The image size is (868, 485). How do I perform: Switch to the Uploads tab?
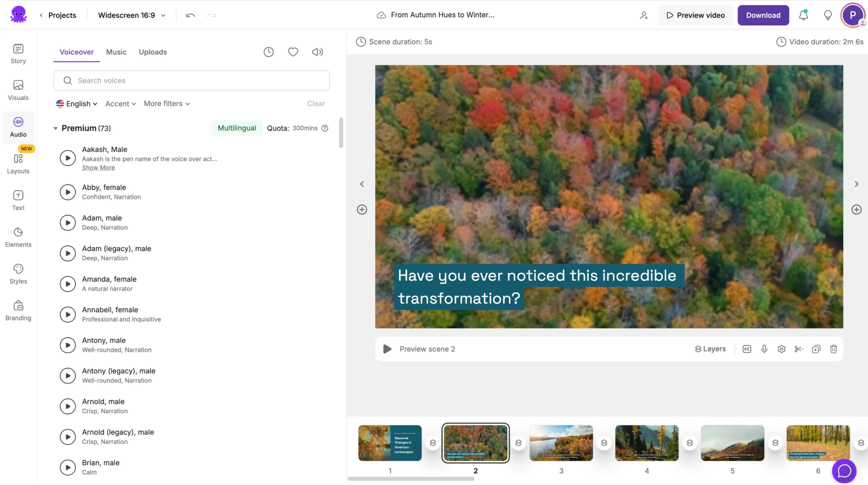153,52
